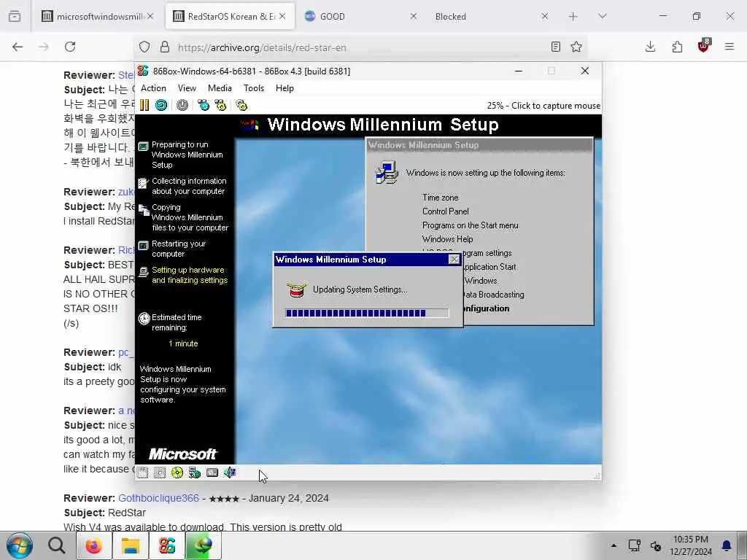Click the site padlock icon
Image resolution: width=747 pixels, height=560 pixels.
click(165, 47)
